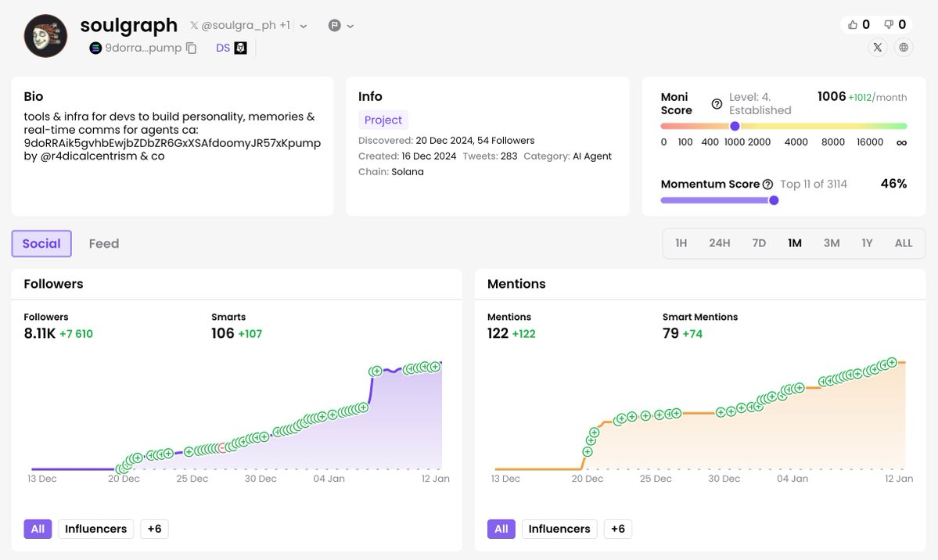Open the black wolf-logo icon beside DS
Screen dimensions: 938x560
click(241, 48)
